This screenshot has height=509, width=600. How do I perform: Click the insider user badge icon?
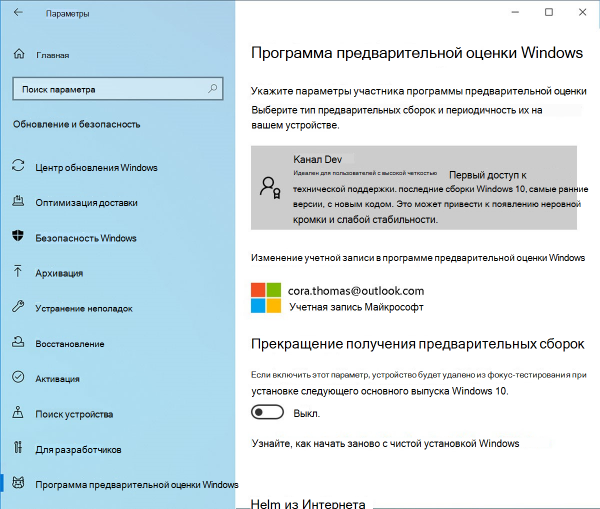click(270, 188)
